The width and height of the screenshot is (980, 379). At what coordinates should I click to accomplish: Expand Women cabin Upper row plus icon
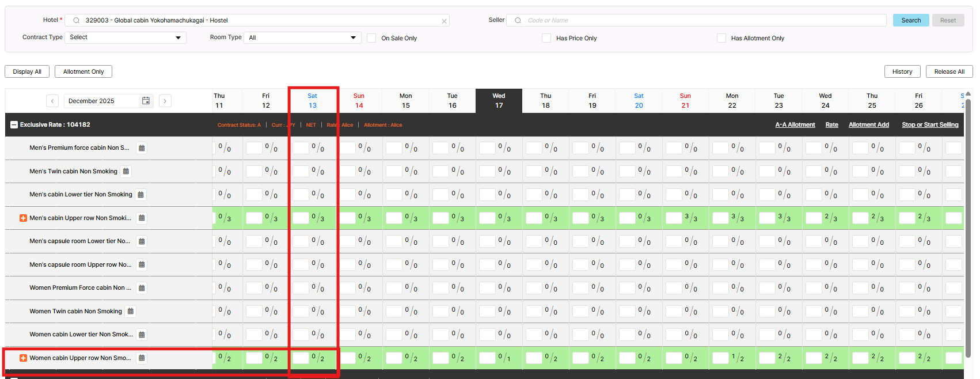pos(24,358)
